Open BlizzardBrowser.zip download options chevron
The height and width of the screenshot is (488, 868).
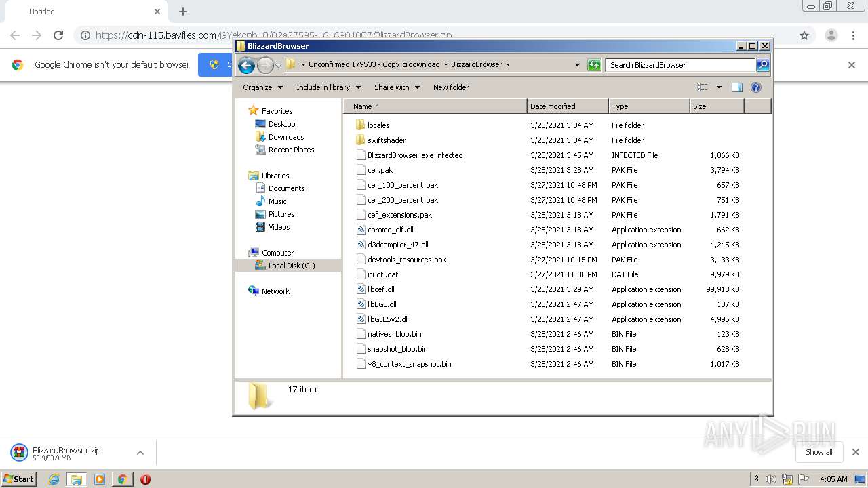point(140,453)
